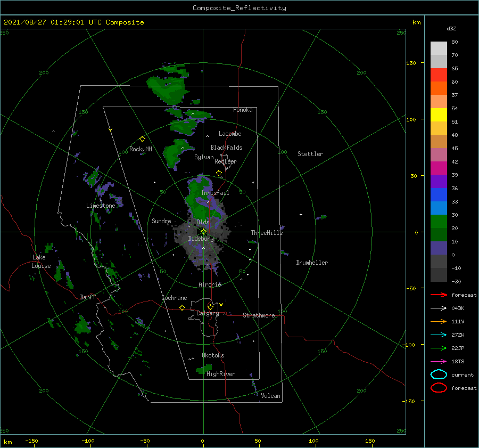Viewport: 479px width, 448px height.
Task: Click the red forecast ellipse legend symbol
Action: coord(439,388)
